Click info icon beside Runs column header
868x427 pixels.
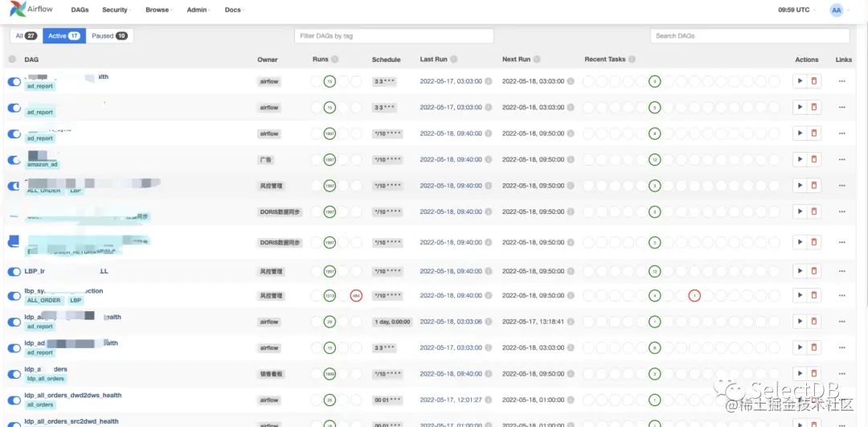coord(335,60)
